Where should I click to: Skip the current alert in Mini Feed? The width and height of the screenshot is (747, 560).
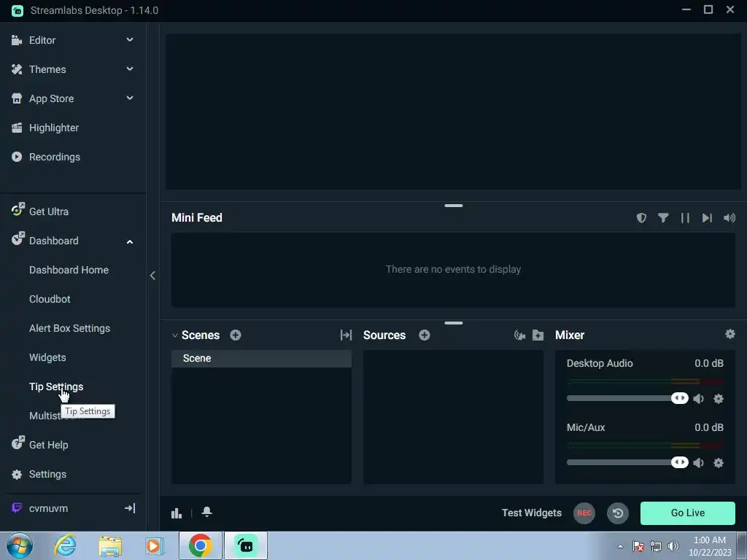click(x=707, y=217)
